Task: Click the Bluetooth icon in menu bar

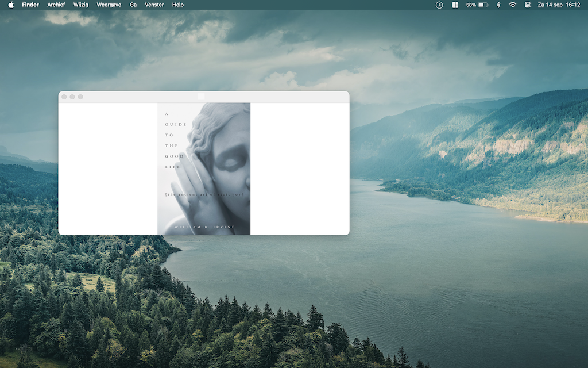Action: (498, 5)
